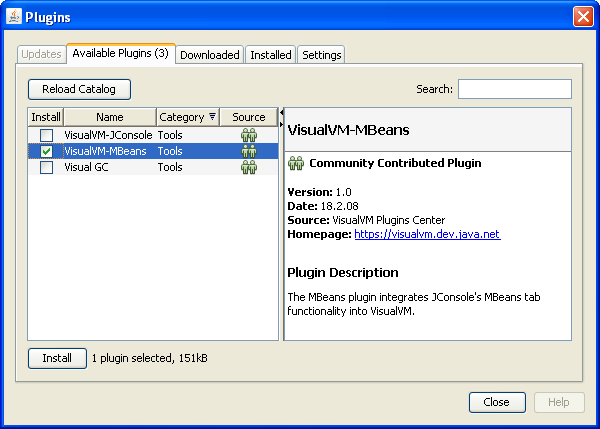Screen dimensions: 600x429
Task: Enable the VisualVM-JConsole install checkbox
Action: (46, 135)
